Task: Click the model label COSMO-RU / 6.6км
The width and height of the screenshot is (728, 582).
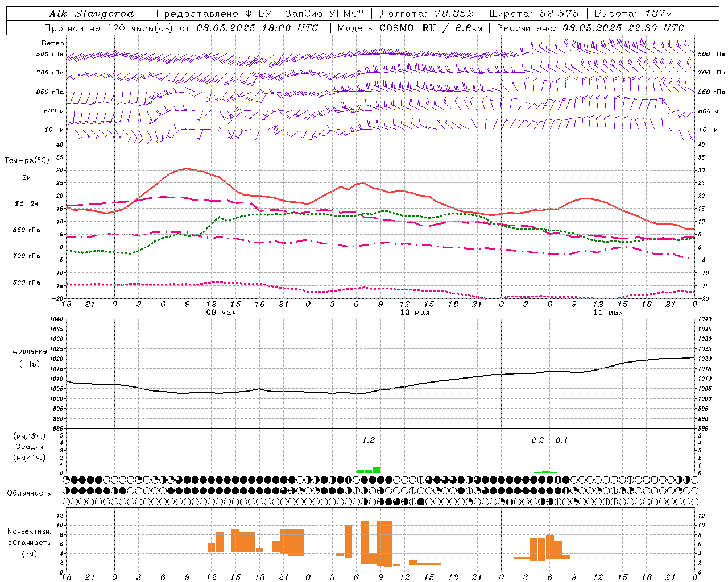Action: click(431, 28)
